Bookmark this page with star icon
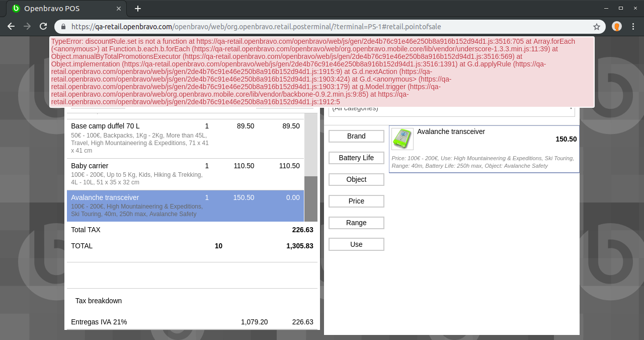The image size is (644, 340). tap(597, 27)
